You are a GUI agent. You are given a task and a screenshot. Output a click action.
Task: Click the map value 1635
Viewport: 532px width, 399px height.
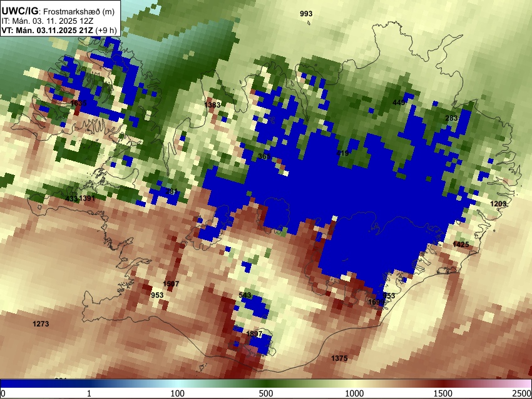(x=78, y=103)
